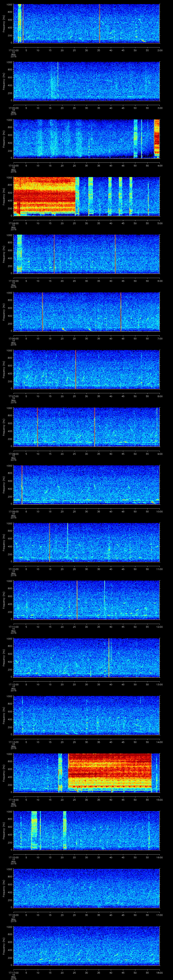Click the vertical line near 4s in 17:09 spectrogram

tap(22, 485)
